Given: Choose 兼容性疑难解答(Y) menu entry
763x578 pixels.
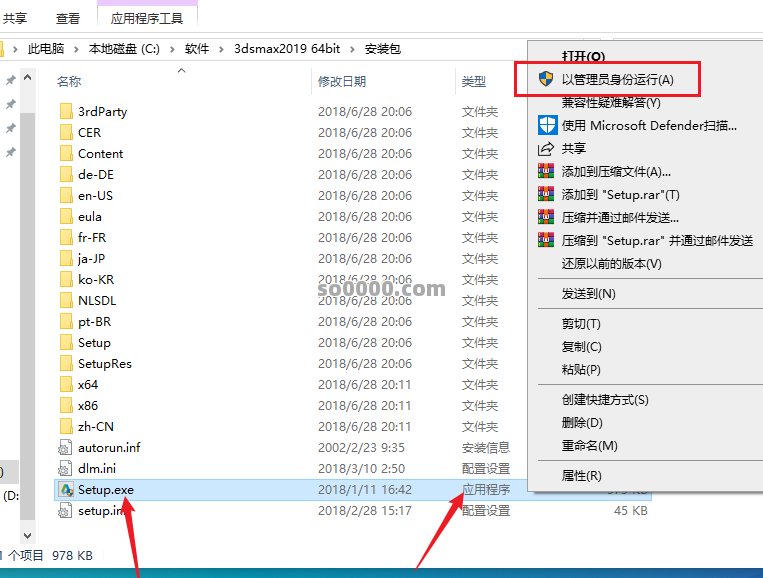Looking at the screenshot, I should (611, 102).
